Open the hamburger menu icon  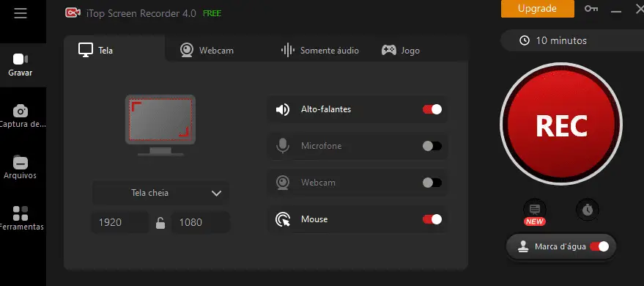[x=20, y=13]
